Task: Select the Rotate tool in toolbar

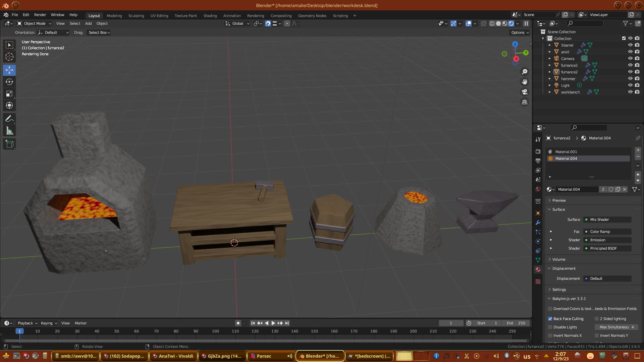Action: tap(9, 82)
